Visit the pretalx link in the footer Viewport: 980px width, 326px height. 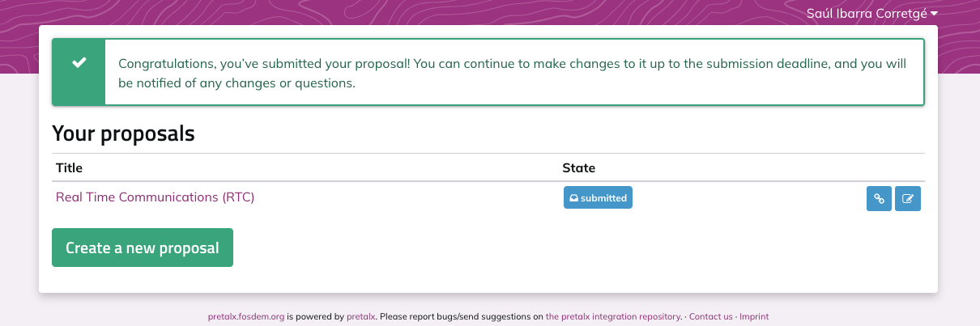tap(360, 317)
